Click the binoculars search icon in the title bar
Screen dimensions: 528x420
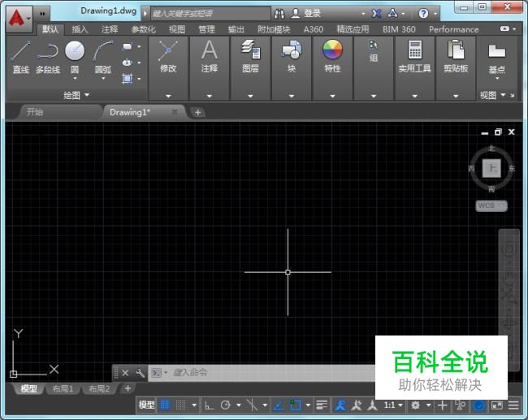279,14
